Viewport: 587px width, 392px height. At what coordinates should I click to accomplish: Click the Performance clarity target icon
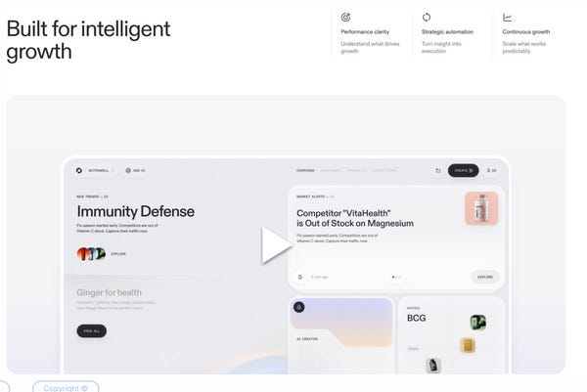coord(345,18)
